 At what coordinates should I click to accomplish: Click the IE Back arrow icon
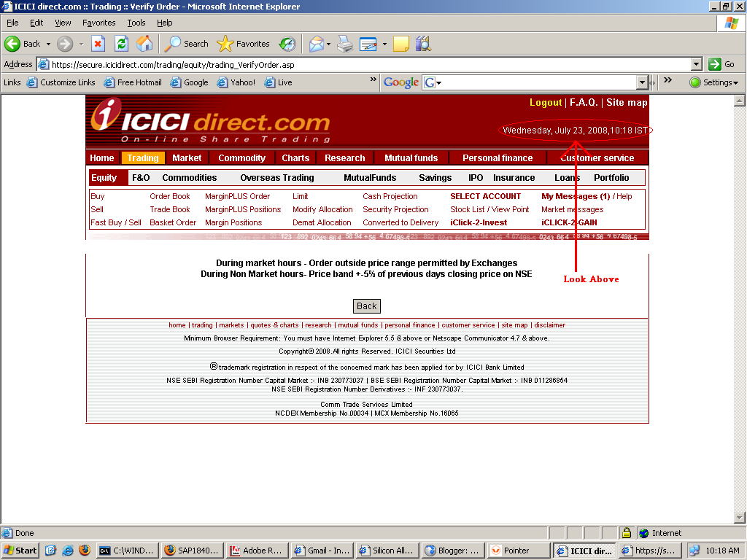click(12, 44)
